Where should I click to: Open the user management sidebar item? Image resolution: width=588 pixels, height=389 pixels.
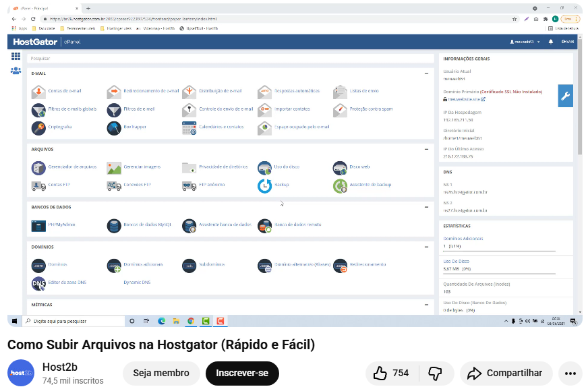click(16, 70)
